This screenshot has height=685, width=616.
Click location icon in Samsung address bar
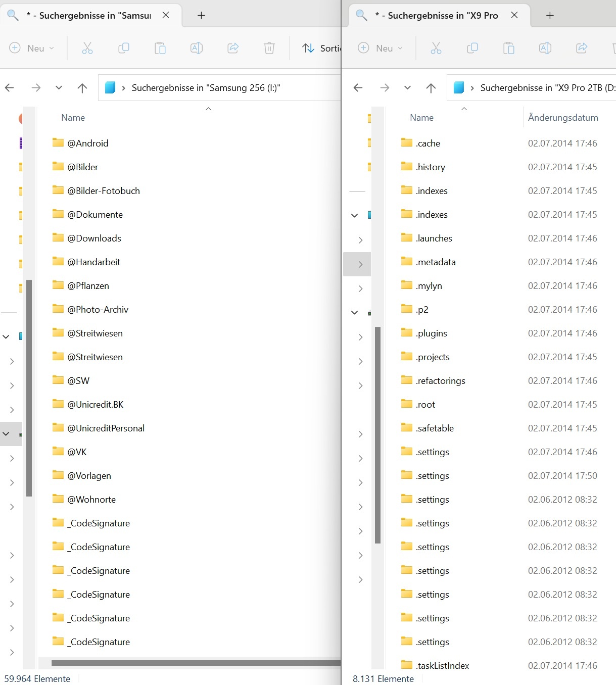pyautogui.click(x=110, y=88)
